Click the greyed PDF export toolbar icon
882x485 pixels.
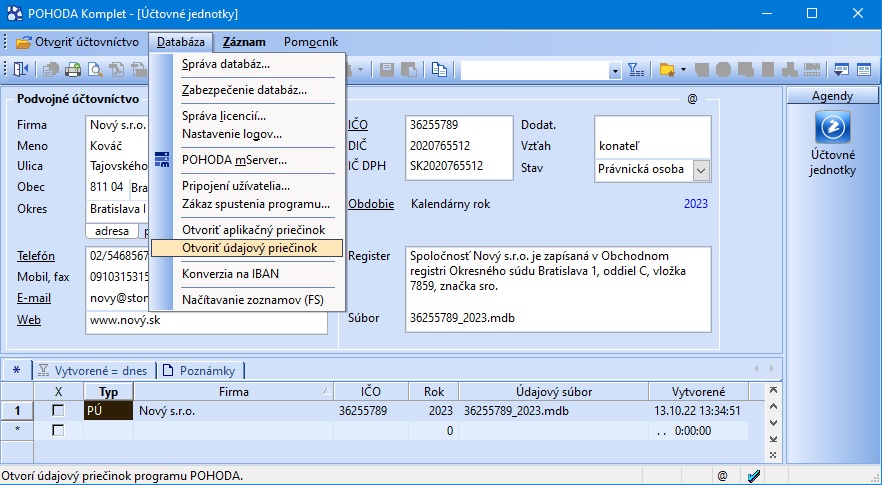click(x=117, y=70)
